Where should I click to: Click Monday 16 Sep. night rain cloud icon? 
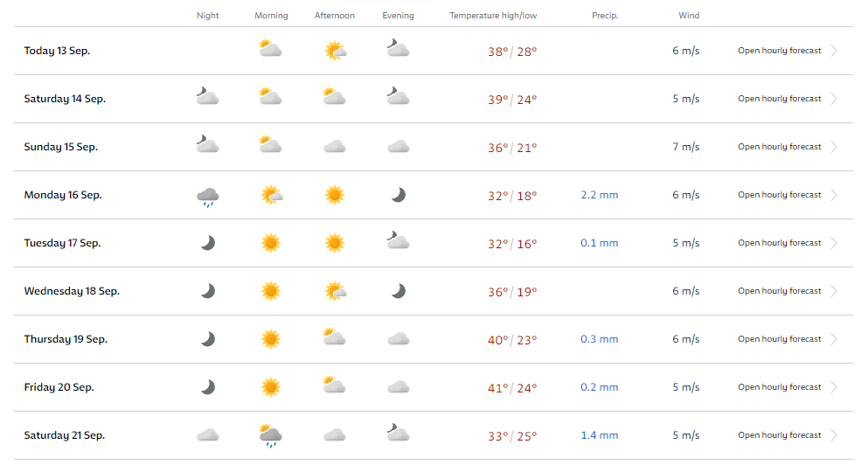click(x=207, y=197)
